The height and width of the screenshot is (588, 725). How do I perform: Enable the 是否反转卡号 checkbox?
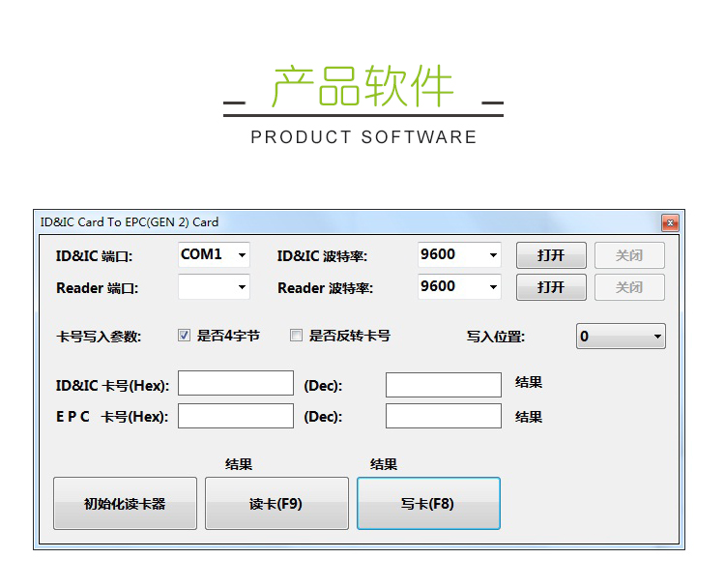pyautogui.click(x=297, y=336)
